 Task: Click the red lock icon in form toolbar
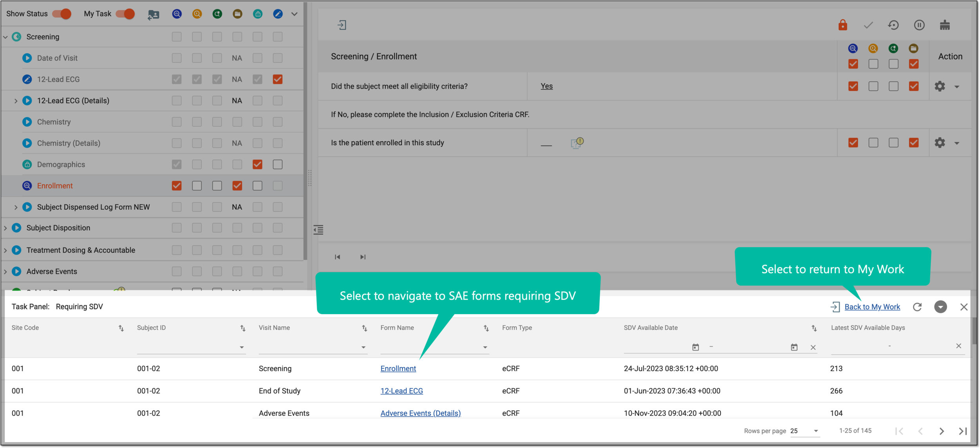(843, 25)
